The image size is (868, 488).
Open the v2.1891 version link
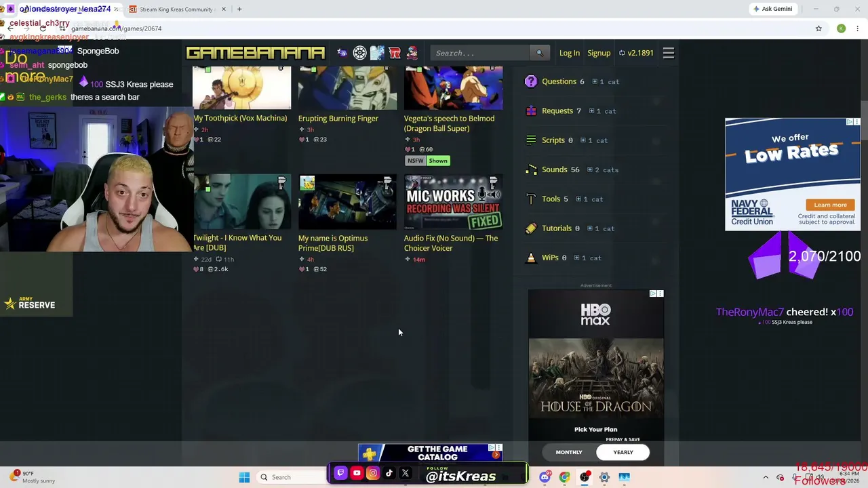[636, 53]
